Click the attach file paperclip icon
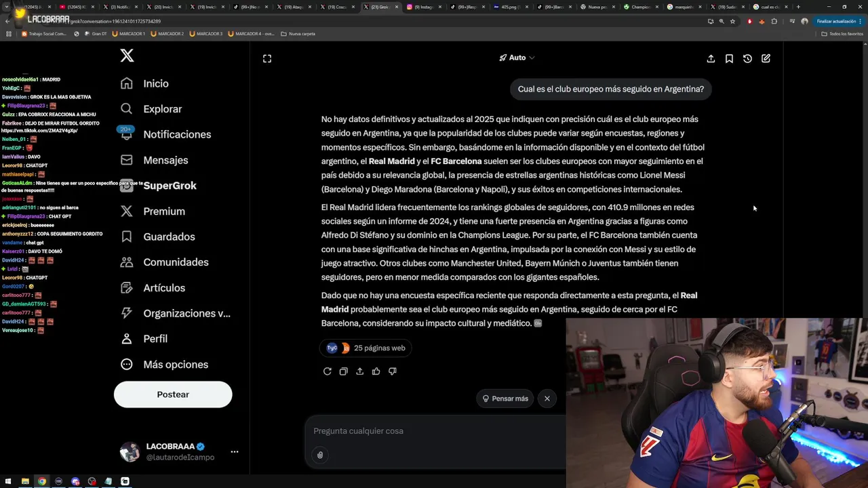The width and height of the screenshot is (868, 488). pyautogui.click(x=320, y=455)
